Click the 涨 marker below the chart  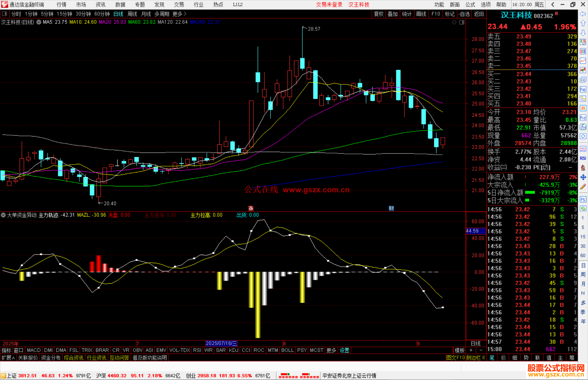(x=251, y=208)
